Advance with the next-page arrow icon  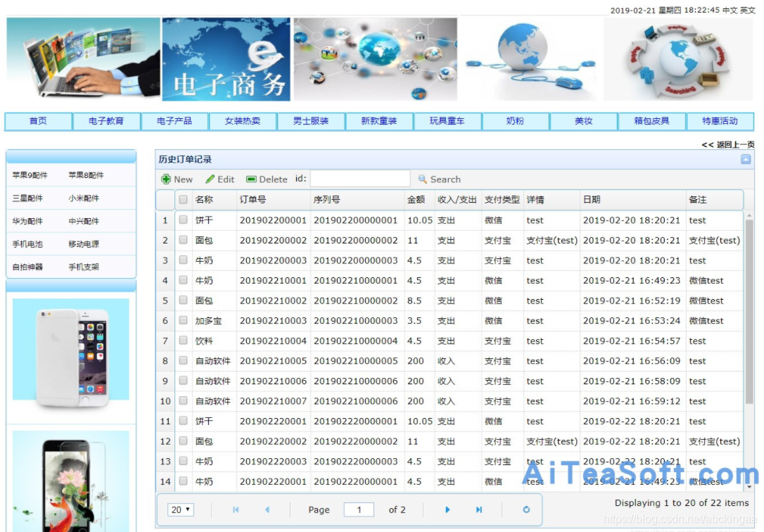coord(448,509)
